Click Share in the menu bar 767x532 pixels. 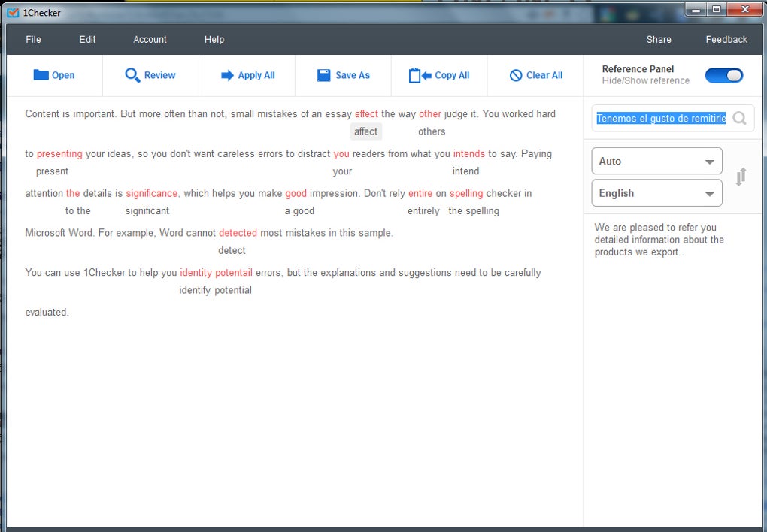659,40
